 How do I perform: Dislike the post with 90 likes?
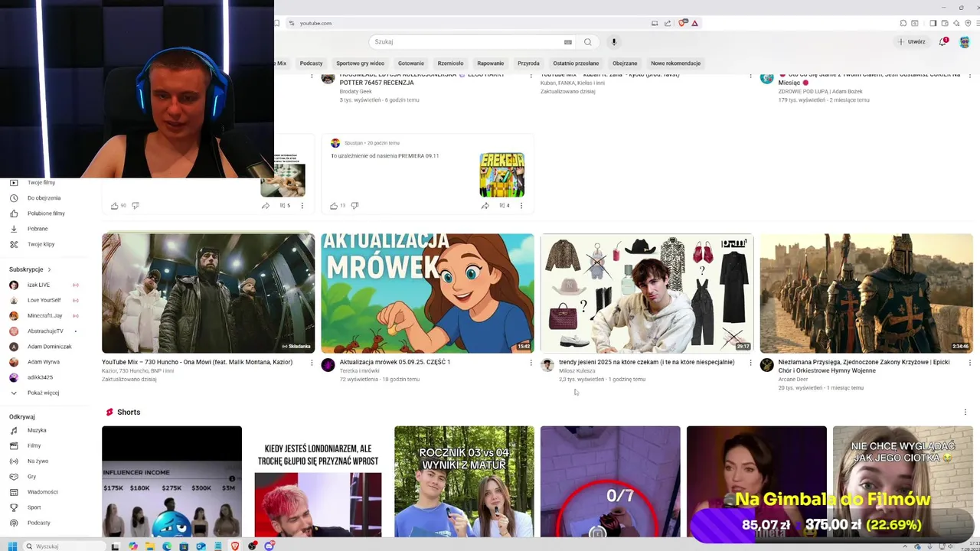[136, 205]
